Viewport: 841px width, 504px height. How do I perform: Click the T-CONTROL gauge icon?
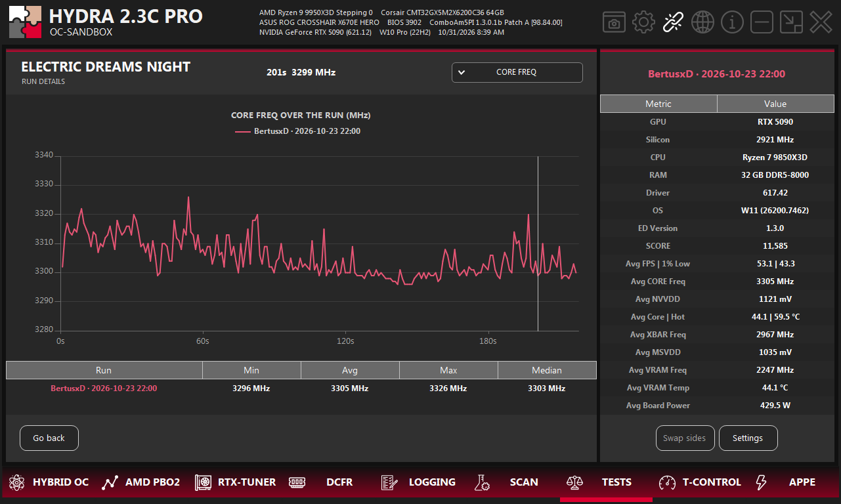[667, 483]
